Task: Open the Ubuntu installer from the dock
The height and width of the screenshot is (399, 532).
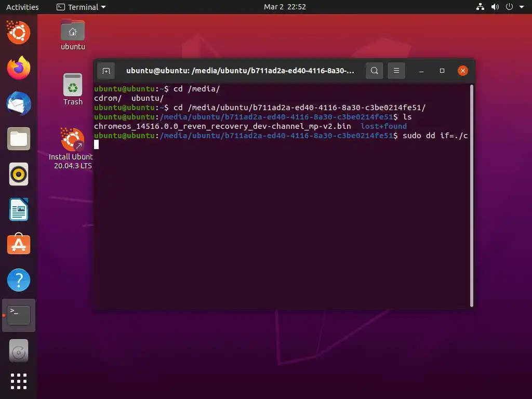Action: tap(19, 33)
